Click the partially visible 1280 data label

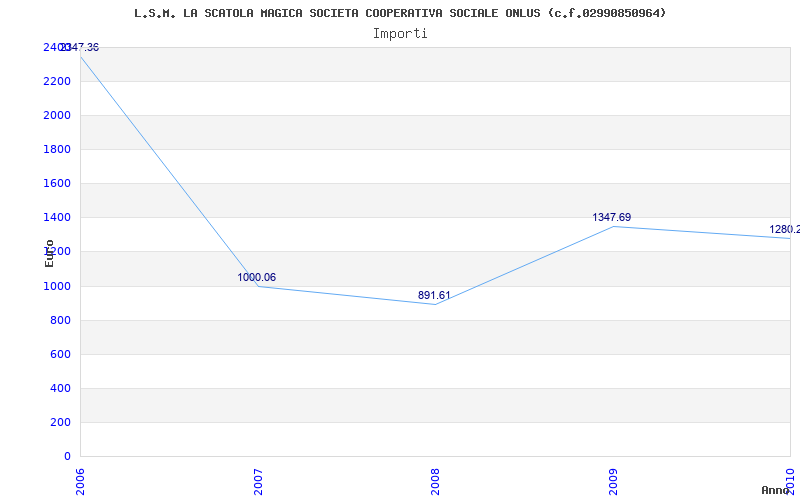[785, 230]
